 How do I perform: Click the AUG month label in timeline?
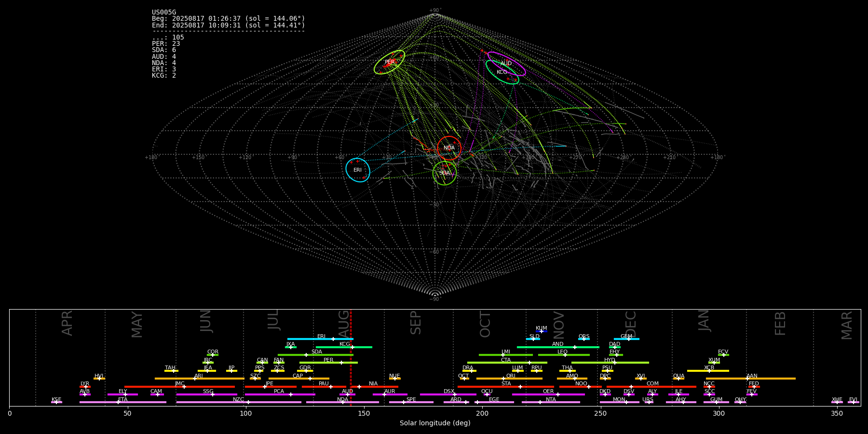pos(344,324)
